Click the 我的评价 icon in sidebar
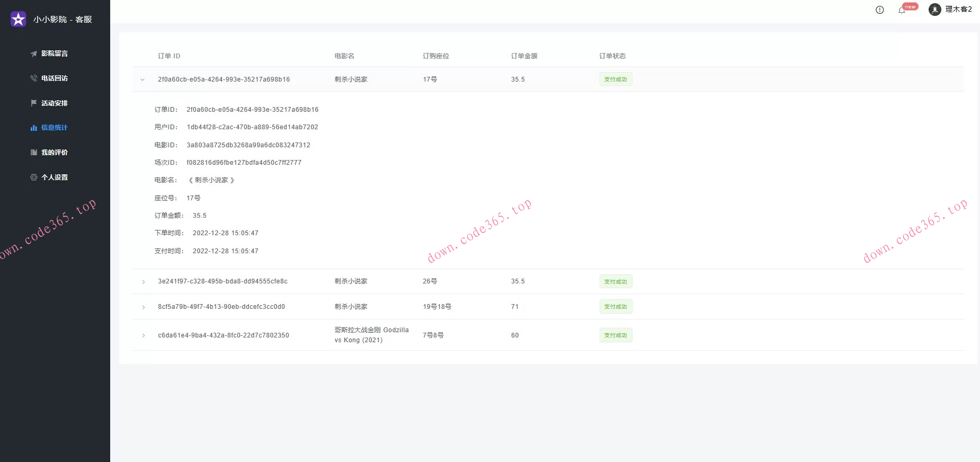980x462 pixels. tap(34, 153)
